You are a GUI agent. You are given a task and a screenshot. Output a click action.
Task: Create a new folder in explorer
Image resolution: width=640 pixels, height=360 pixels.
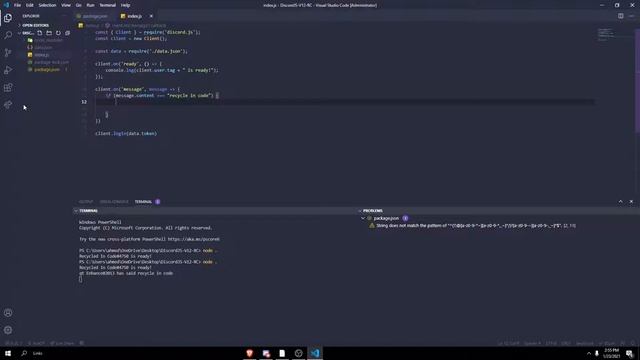click(49, 33)
